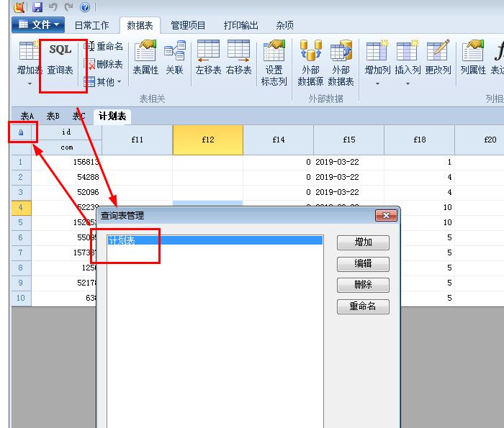Screen dimensions: 504x428
Task: Open the 其他 dropdown menu
Action: click(x=103, y=82)
